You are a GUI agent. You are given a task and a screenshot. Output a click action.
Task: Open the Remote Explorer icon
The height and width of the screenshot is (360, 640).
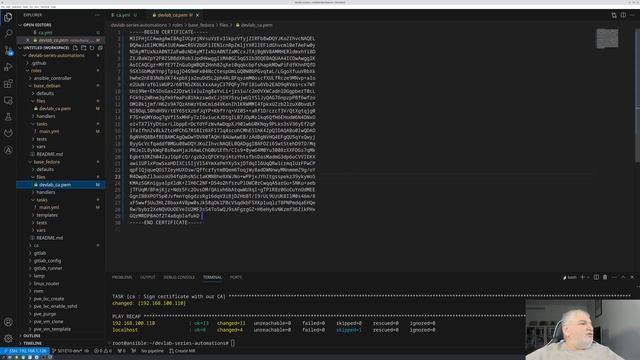[8, 100]
